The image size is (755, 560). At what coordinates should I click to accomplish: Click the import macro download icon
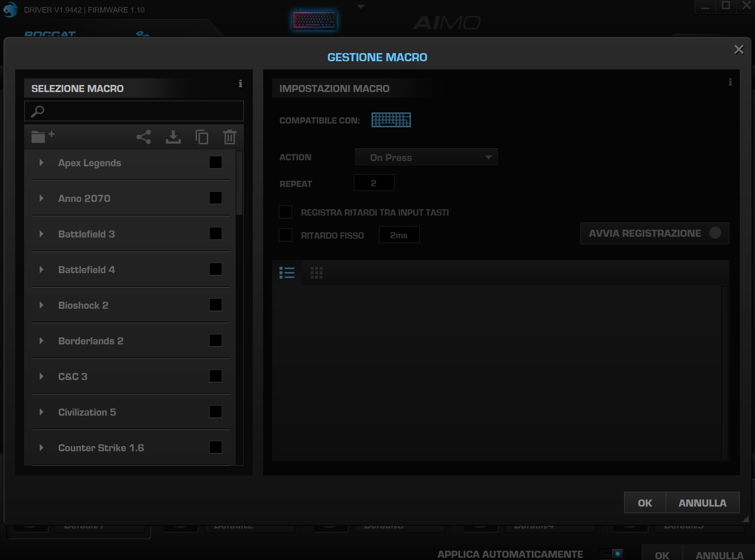pos(173,137)
